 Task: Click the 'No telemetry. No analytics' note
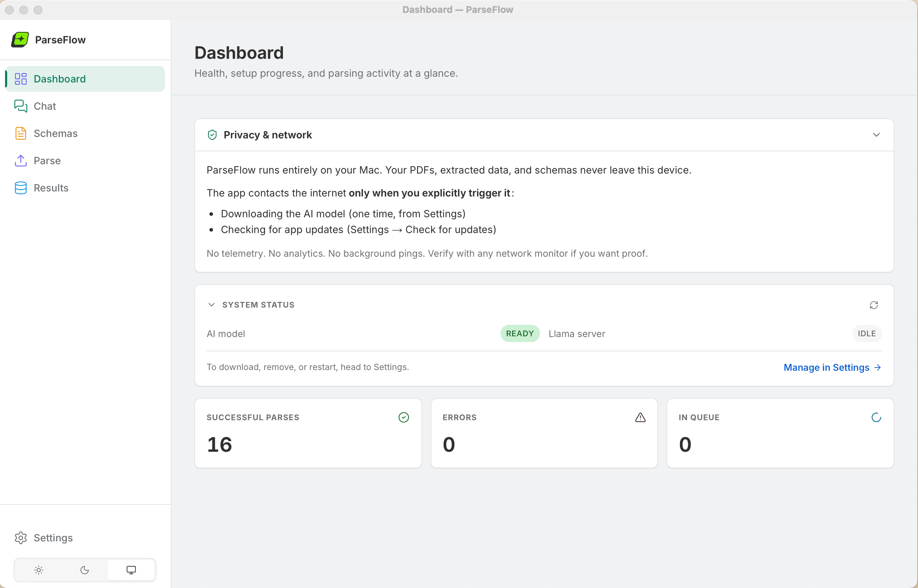click(x=427, y=253)
